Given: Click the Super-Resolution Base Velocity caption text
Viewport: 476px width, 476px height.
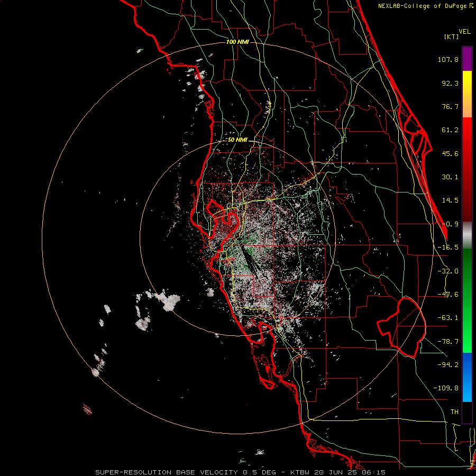Looking at the screenshot, I should tap(240, 472).
